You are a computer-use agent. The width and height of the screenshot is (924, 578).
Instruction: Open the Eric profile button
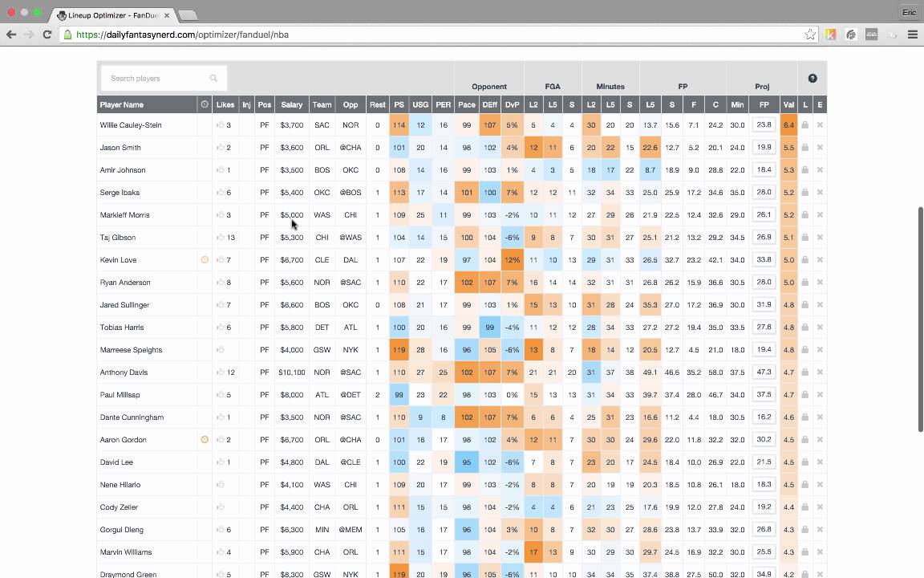coord(910,12)
